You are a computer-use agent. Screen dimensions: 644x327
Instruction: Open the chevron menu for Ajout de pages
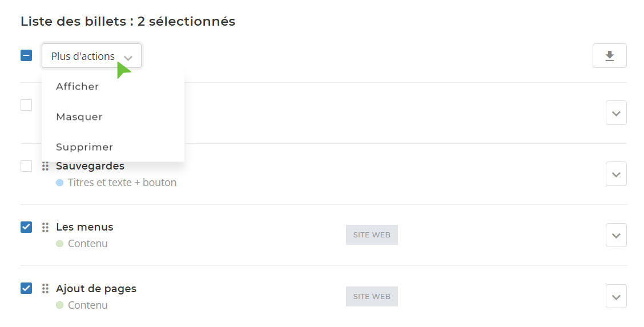tap(616, 296)
